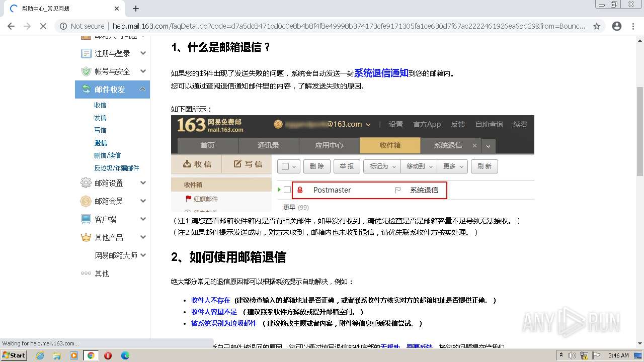
Task: Click the 其他 dots icon
Action: point(86,274)
